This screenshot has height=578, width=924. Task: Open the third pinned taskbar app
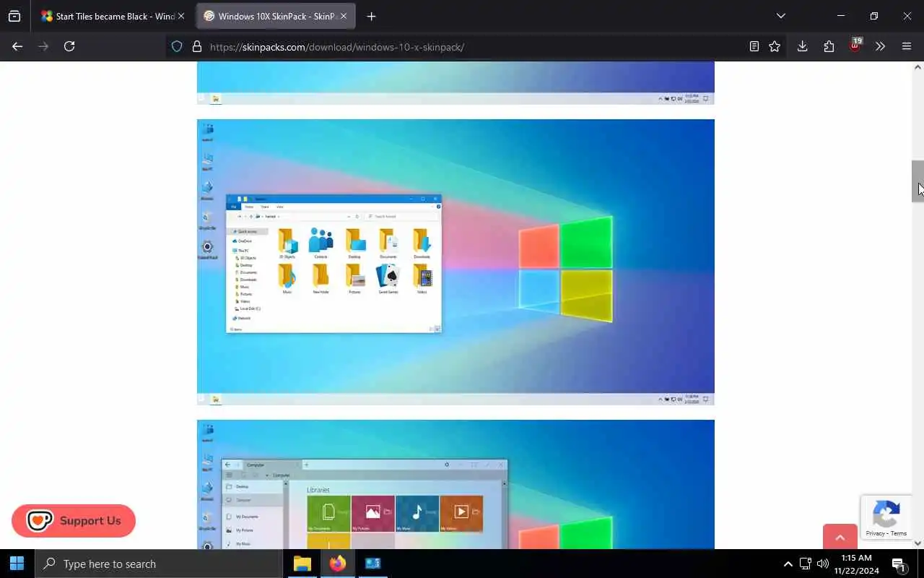coord(372,564)
